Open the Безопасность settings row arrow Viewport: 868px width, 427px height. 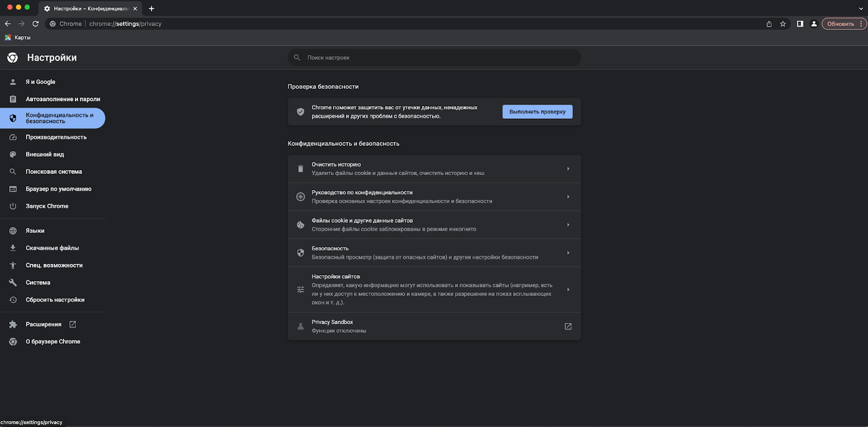click(x=568, y=253)
